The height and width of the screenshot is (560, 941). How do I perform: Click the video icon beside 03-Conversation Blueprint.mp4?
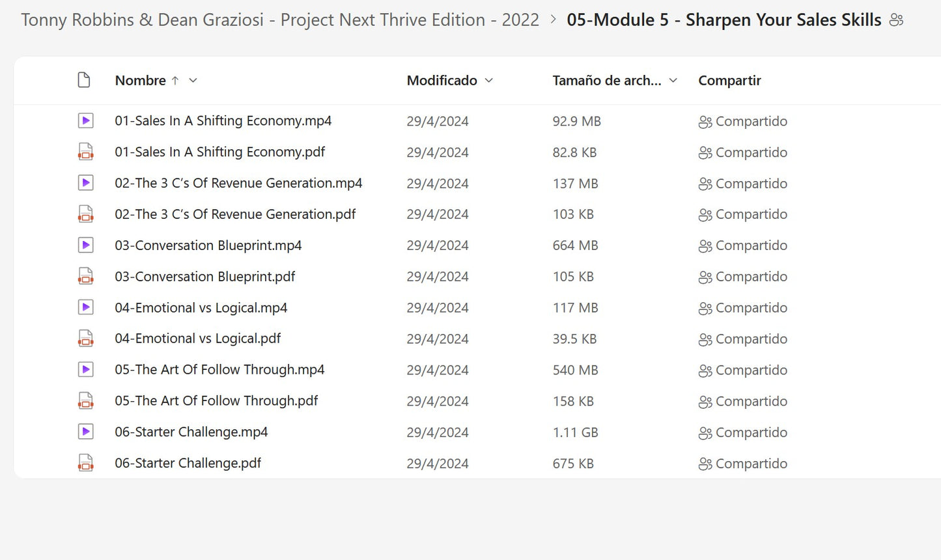point(85,245)
